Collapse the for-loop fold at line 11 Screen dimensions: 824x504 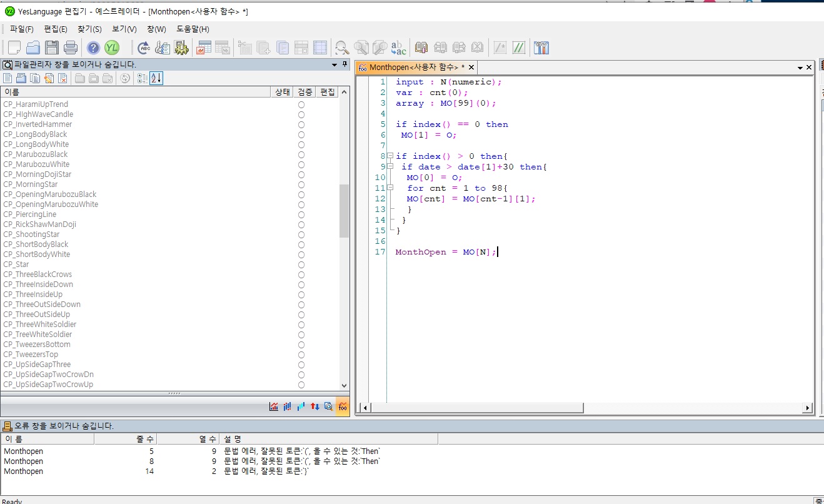point(390,188)
